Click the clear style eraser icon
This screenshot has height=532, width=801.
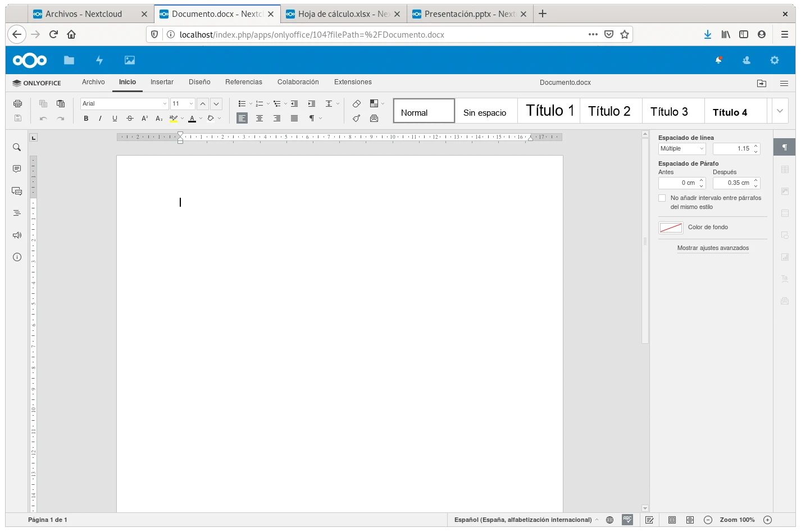tap(356, 103)
